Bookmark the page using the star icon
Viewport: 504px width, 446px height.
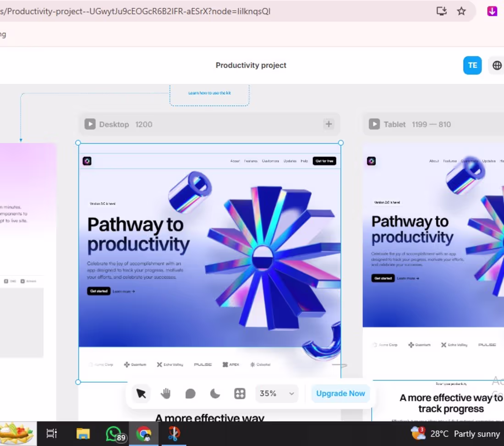click(x=461, y=11)
